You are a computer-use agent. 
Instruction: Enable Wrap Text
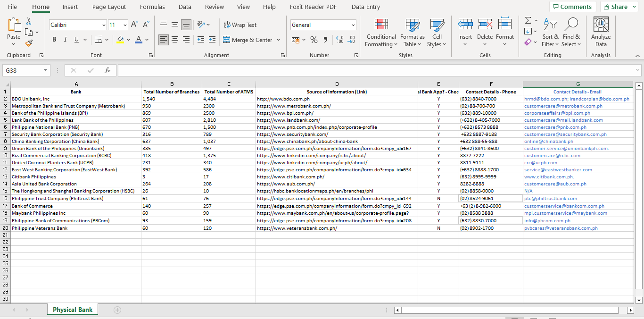[x=240, y=25]
